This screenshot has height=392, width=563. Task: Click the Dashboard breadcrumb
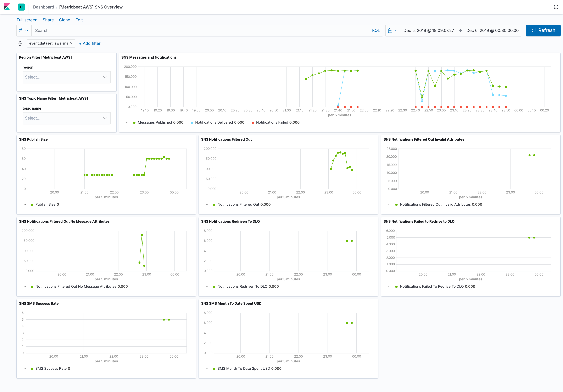[43, 7]
